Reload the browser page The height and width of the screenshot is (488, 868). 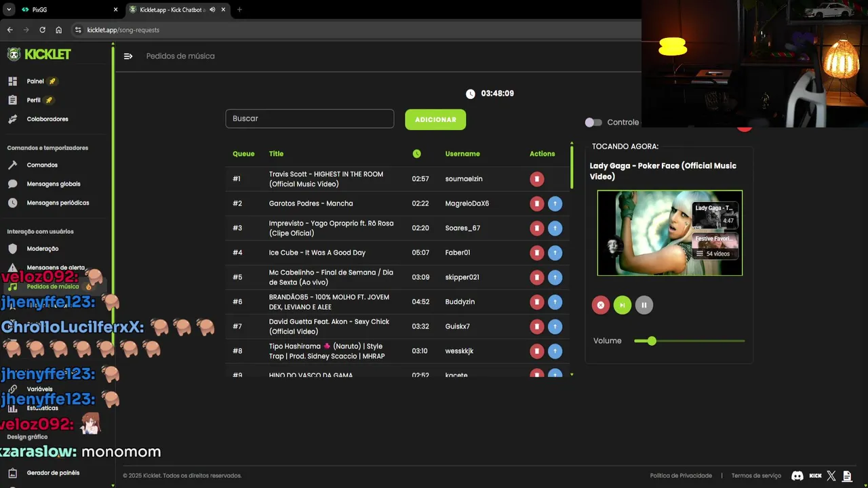click(42, 30)
